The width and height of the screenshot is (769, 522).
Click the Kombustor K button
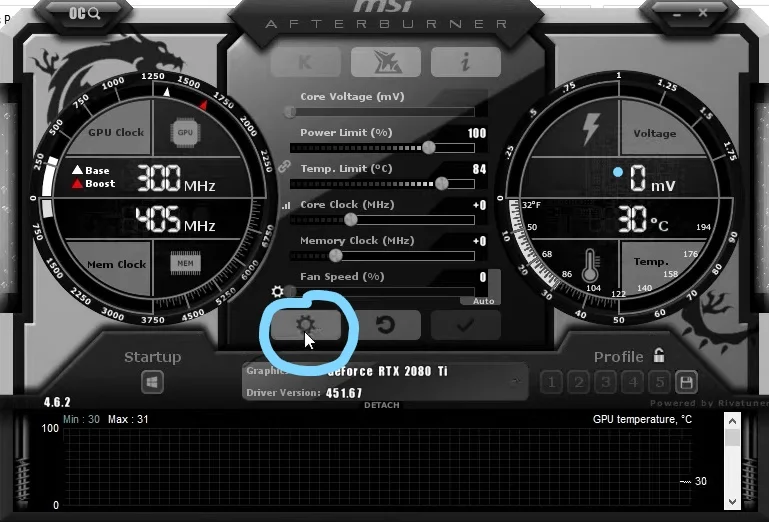point(306,62)
